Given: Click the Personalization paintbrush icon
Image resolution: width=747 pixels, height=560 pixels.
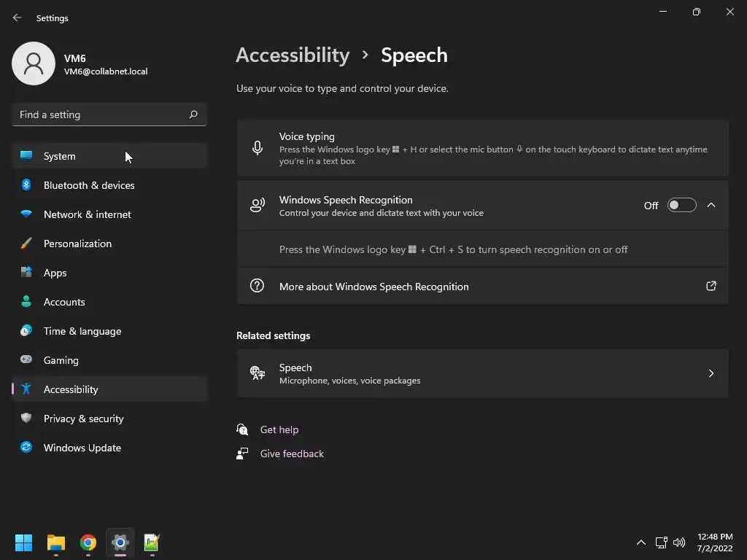Looking at the screenshot, I should pos(26,244).
